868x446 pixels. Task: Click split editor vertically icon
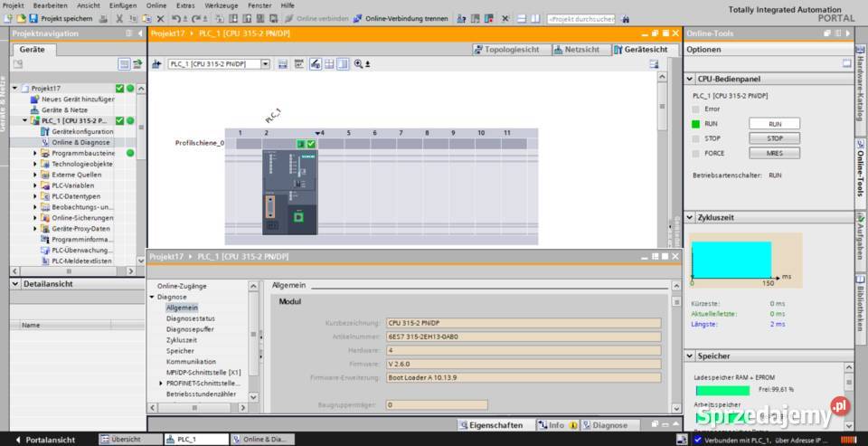pyautogui.click(x=534, y=18)
